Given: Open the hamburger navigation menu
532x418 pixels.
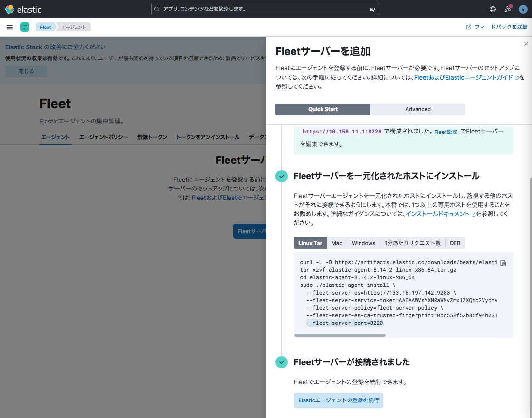Looking at the screenshot, I should tap(9, 27).
